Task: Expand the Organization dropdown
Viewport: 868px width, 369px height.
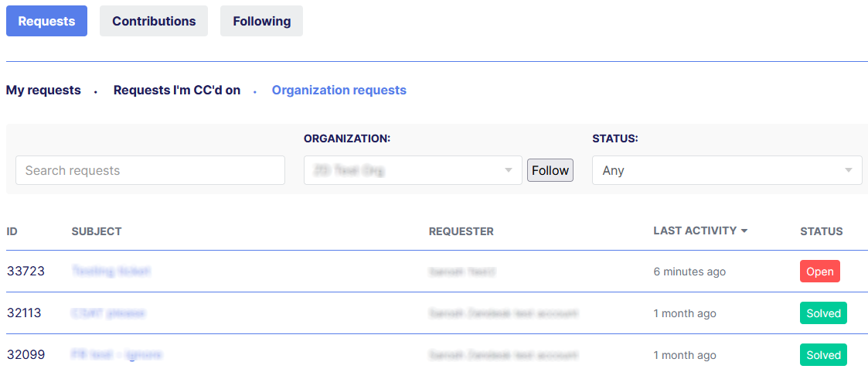Action: 413,170
